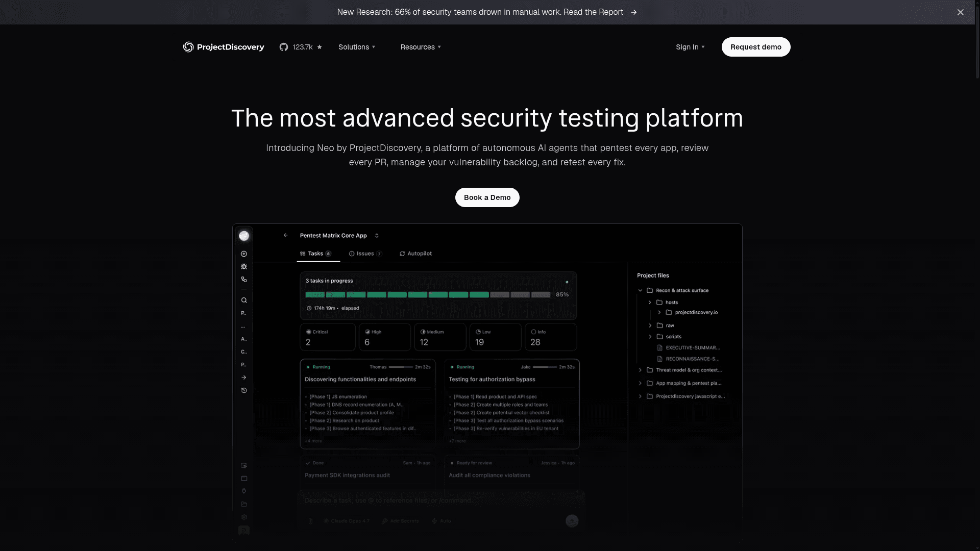980x551 pixels.
Task: Select the Claude Opus 4.7 model option
Action: pos(347,521)
